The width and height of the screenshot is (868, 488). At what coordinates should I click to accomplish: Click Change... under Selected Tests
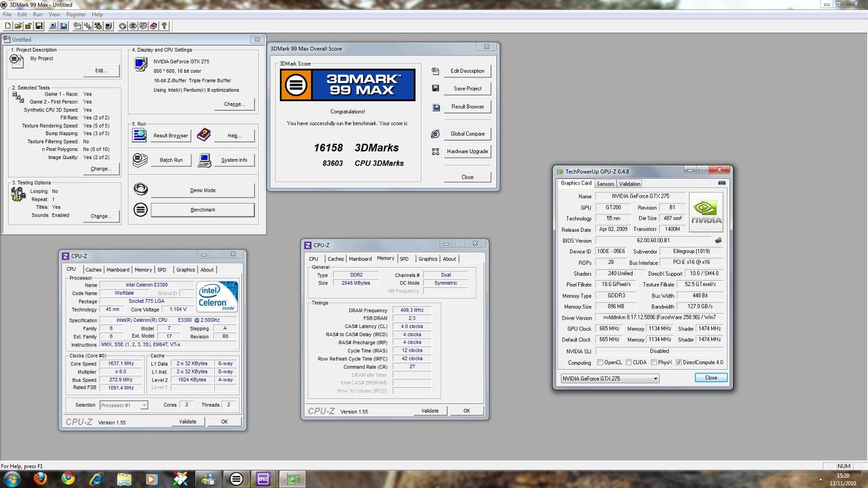pos(101,169)
